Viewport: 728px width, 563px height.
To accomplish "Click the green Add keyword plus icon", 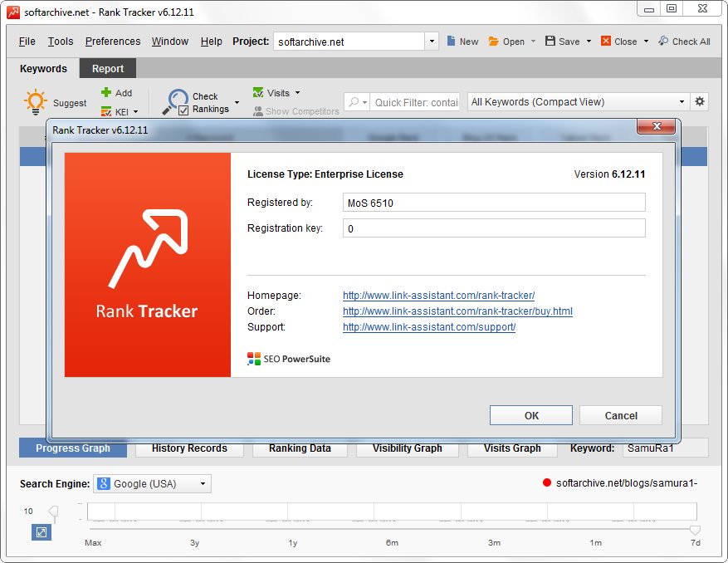I will pos(105,93).
